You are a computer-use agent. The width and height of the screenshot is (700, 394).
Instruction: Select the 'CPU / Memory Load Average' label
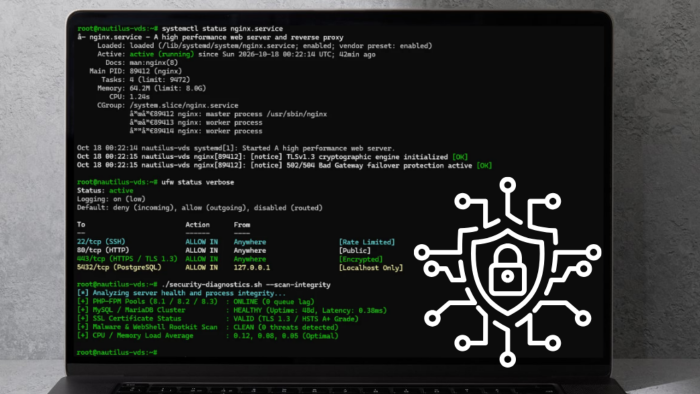[143, 336]
